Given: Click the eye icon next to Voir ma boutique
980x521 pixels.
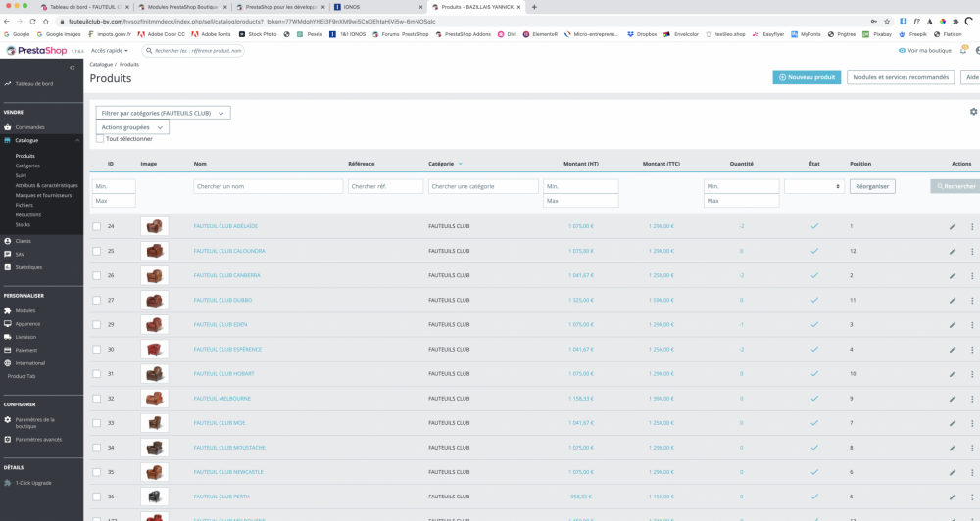Looking at the screenshot, I should 902,50.
